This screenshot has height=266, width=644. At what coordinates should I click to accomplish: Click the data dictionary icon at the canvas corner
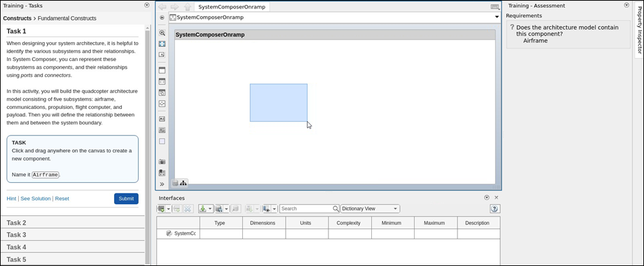pos(176,183)
